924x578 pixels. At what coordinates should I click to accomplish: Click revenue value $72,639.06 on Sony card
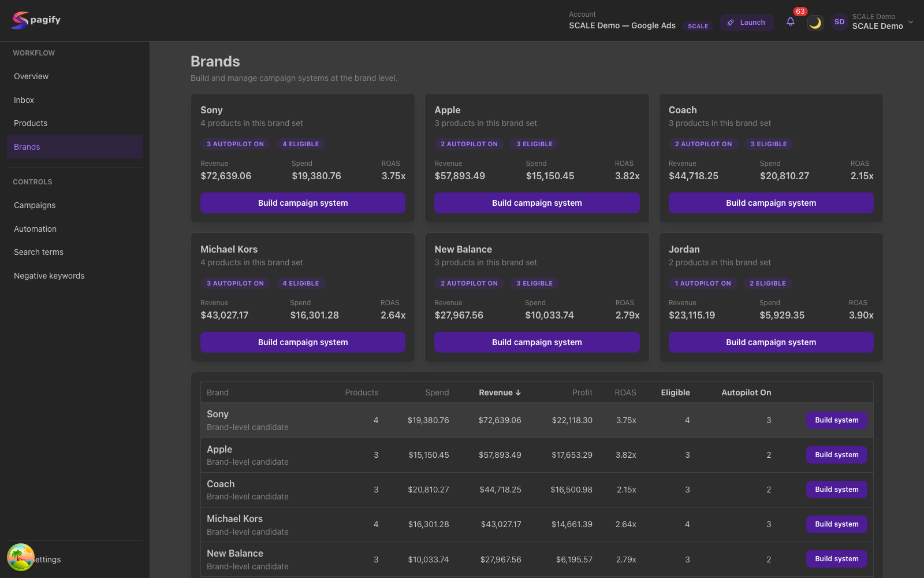(226, 176)
